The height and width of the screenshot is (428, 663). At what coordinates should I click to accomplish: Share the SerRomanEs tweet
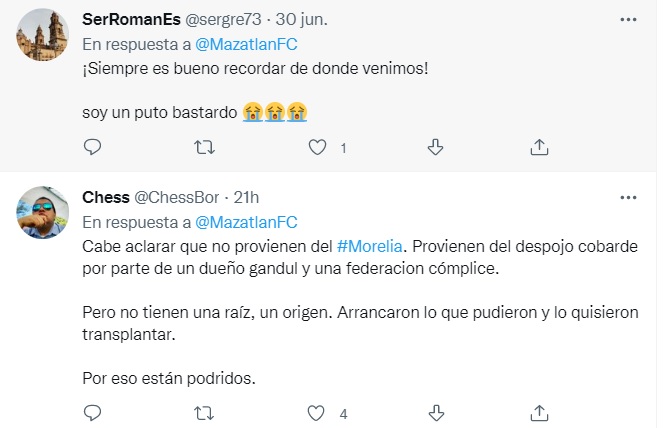pyautogui.click(x=539, y=147)
